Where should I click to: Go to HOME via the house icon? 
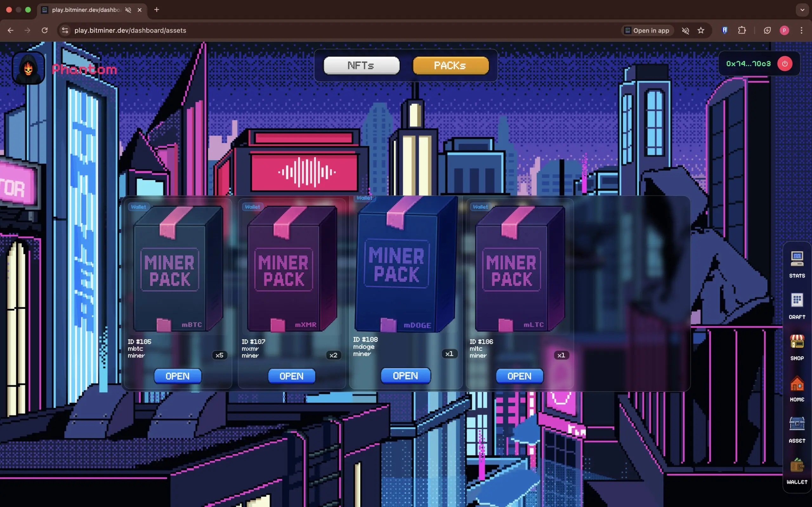click(x=796, y=387)
